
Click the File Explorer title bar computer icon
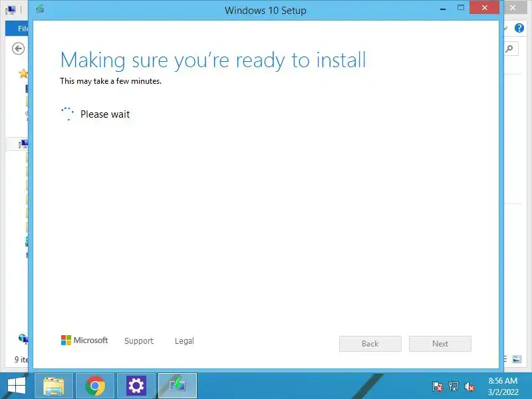[x=11, y=10]
